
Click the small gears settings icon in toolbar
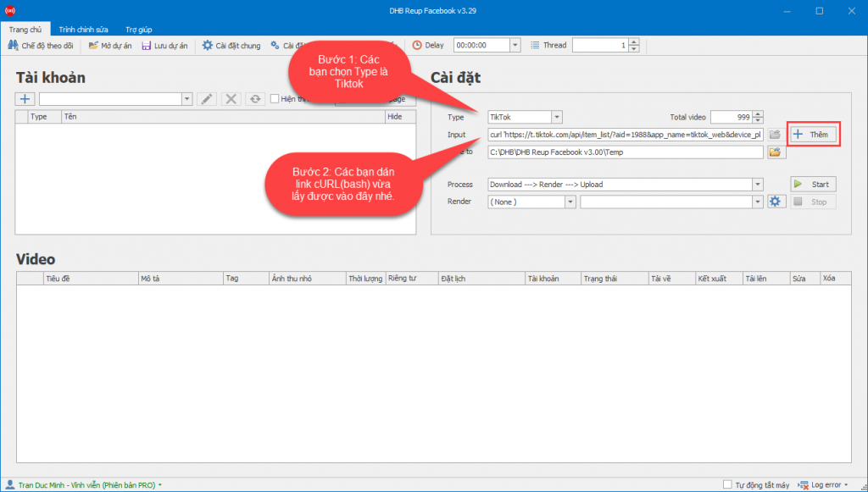(275, 46)
